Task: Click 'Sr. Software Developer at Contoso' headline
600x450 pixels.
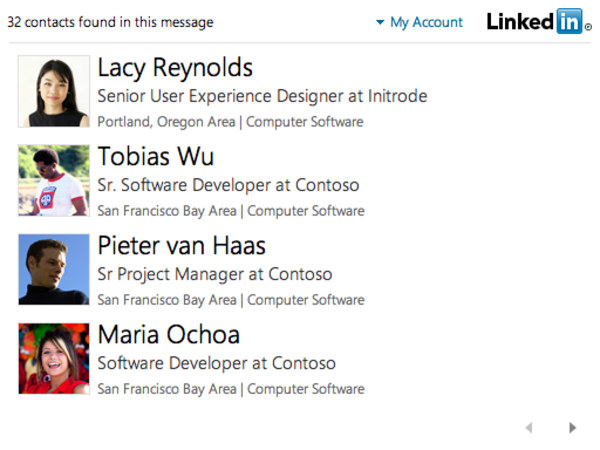Action: point(228,185)
